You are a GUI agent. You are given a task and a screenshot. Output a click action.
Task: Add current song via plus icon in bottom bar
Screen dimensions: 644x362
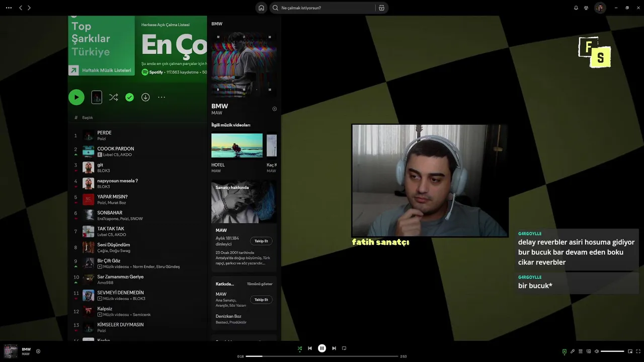38,351
